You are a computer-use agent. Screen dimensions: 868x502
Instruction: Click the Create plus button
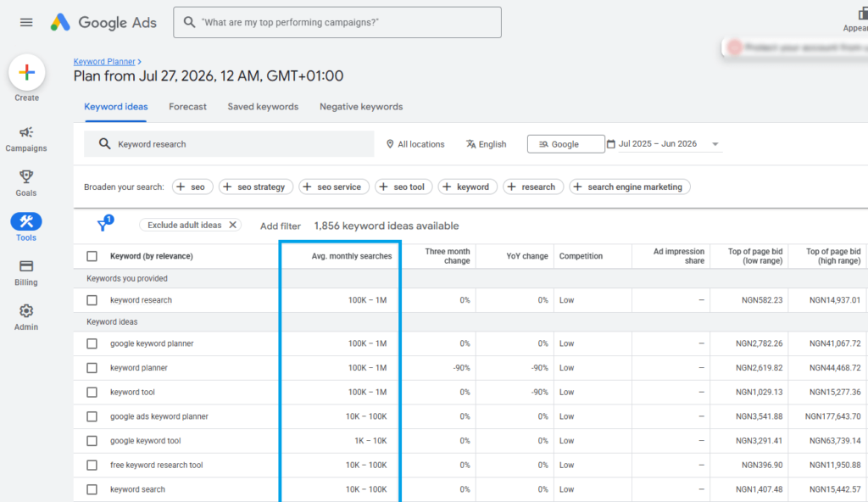pyautogui.click(x=26, y=73)
